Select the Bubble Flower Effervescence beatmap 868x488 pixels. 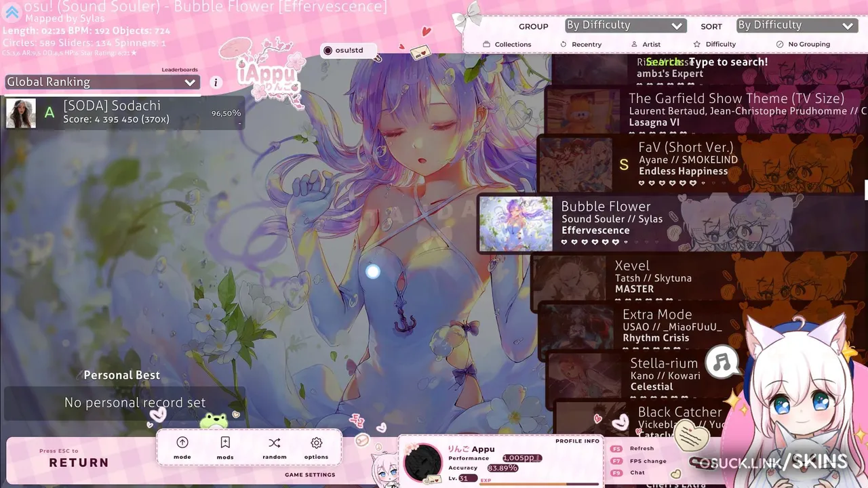[673, 224]
